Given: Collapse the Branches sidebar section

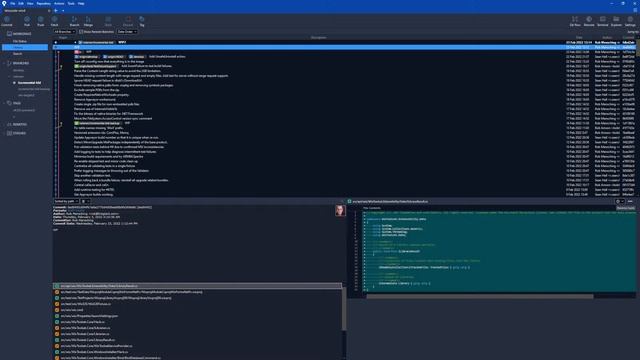Looking at the screenshot, I should pos(4,63).
